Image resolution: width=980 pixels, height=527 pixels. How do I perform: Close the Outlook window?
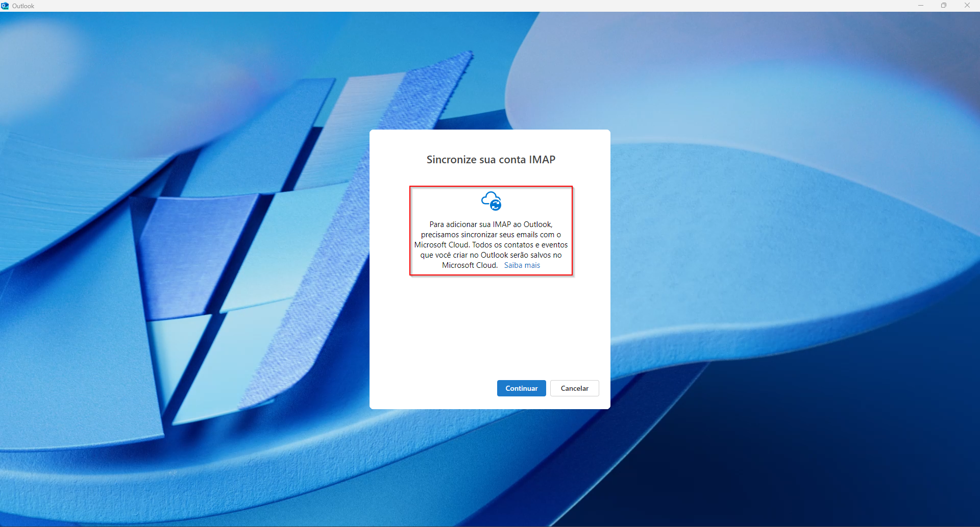(x=967, y=6)
